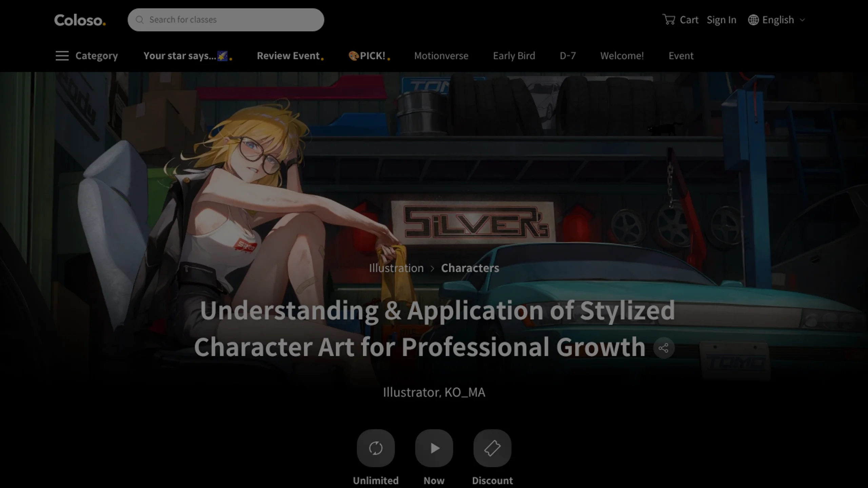The height and width of the screenshot is (488, 868).
Task: Click the Coloso logo
Action: (x=80, y=20)
